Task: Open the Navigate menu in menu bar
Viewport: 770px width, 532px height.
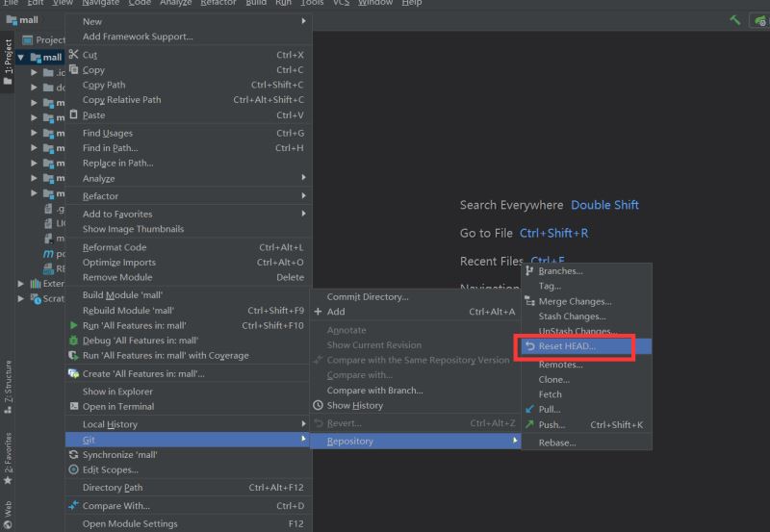Action: [x=100, y=3]
